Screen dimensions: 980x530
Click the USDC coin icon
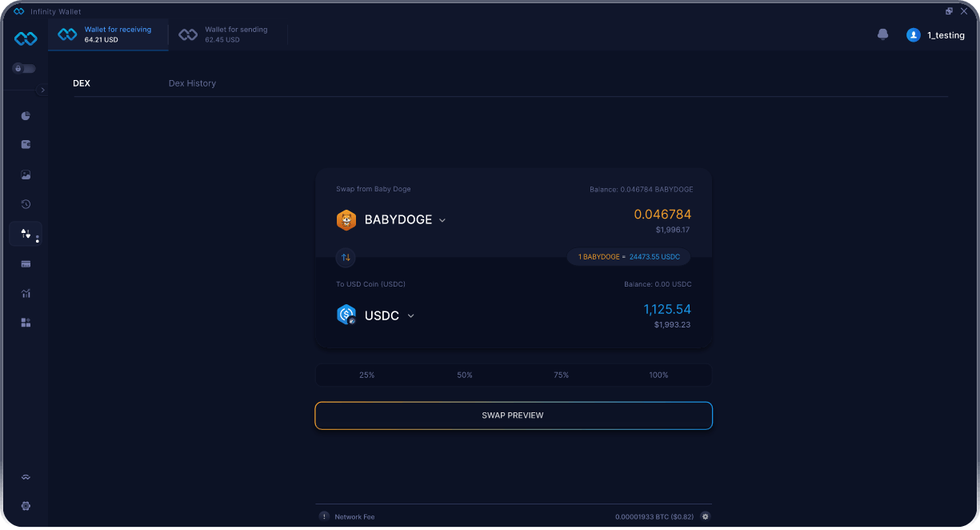[346, 315]
